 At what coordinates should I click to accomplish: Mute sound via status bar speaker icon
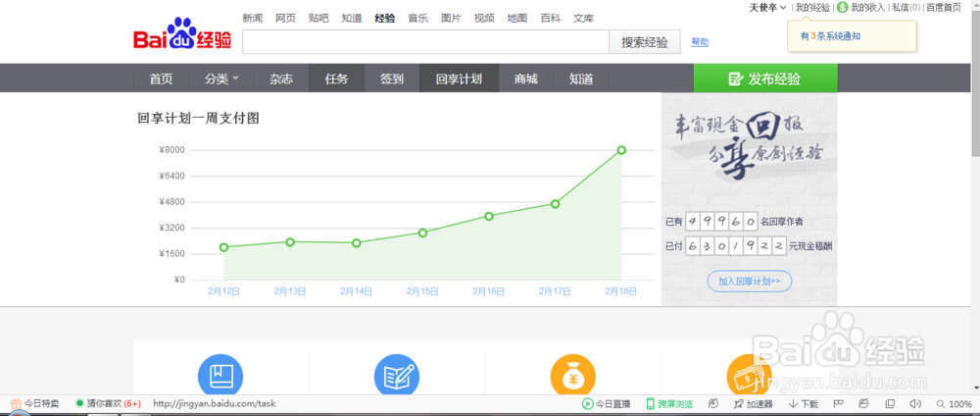click(915, 403)
